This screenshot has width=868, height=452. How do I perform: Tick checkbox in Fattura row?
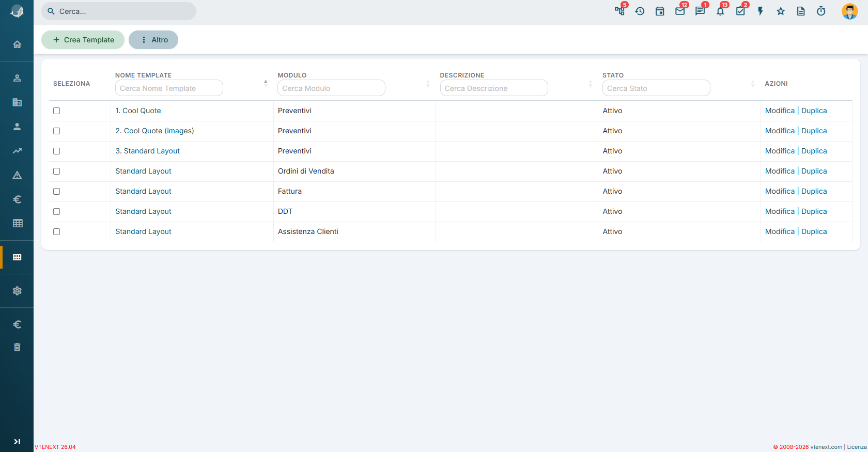(57, 191)
